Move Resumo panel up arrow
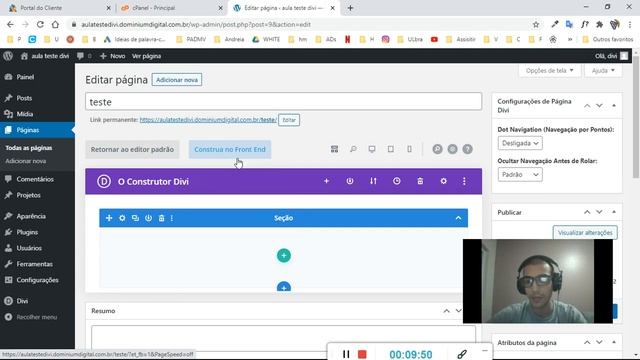This screenshot has width=640, height=360. point(447,311)
